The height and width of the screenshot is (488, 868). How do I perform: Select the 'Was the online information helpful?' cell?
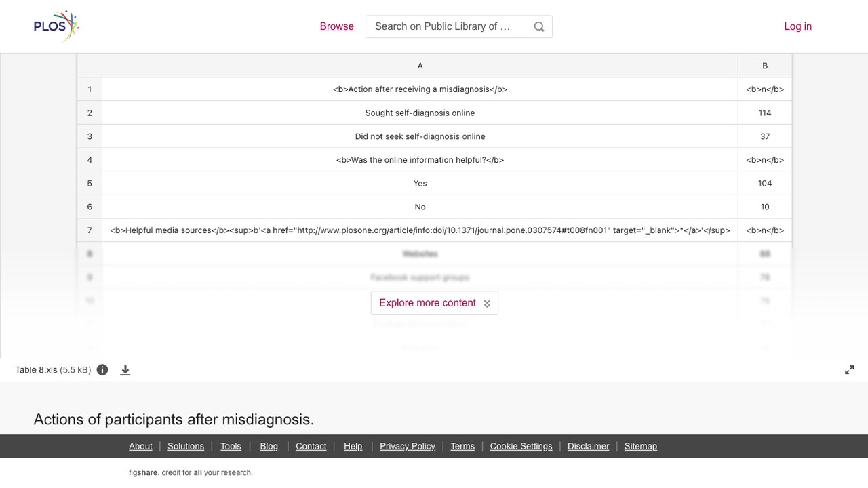[x=420, y=160]
